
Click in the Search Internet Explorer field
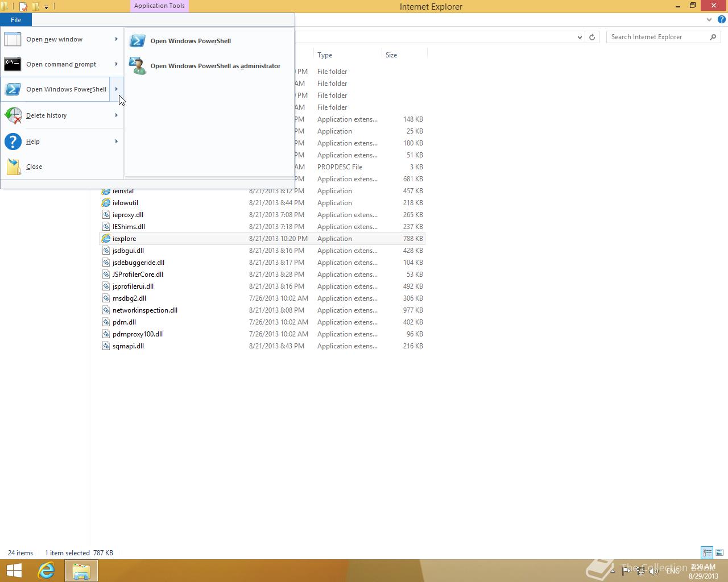coord(657,37)
